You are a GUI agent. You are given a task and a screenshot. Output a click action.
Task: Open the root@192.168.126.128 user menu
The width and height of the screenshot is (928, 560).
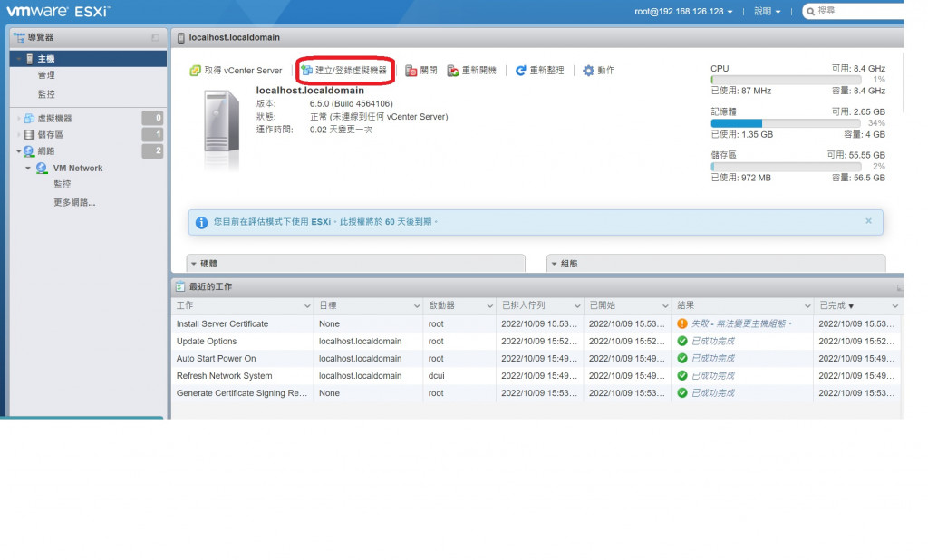[683, 11]
